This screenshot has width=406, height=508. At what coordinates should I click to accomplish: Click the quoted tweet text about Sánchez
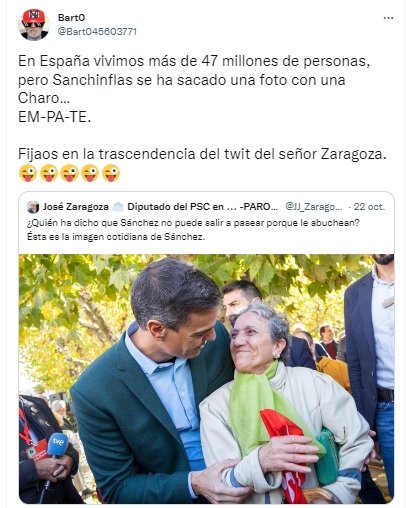coord(193,230)
